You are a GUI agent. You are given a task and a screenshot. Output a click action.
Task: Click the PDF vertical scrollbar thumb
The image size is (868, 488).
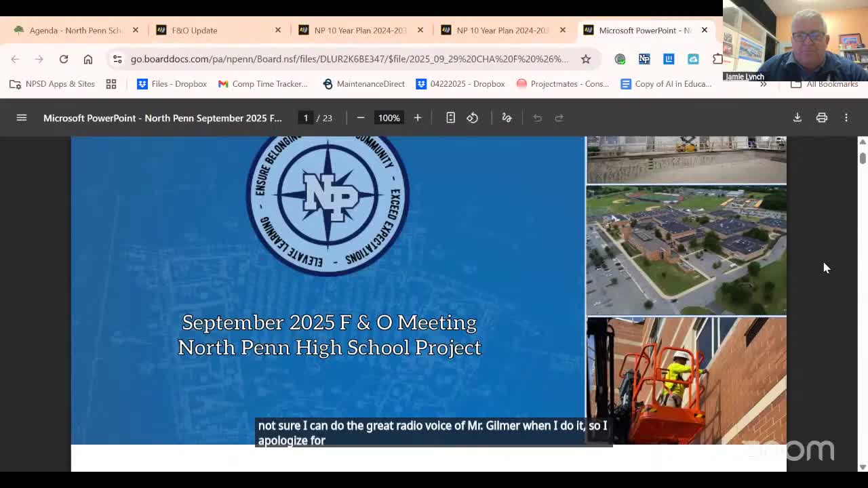[863, 157]
